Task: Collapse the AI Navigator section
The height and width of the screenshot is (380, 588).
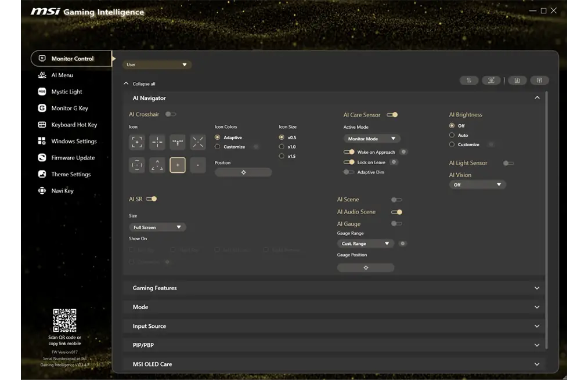Action: click(x=537, y=98)
